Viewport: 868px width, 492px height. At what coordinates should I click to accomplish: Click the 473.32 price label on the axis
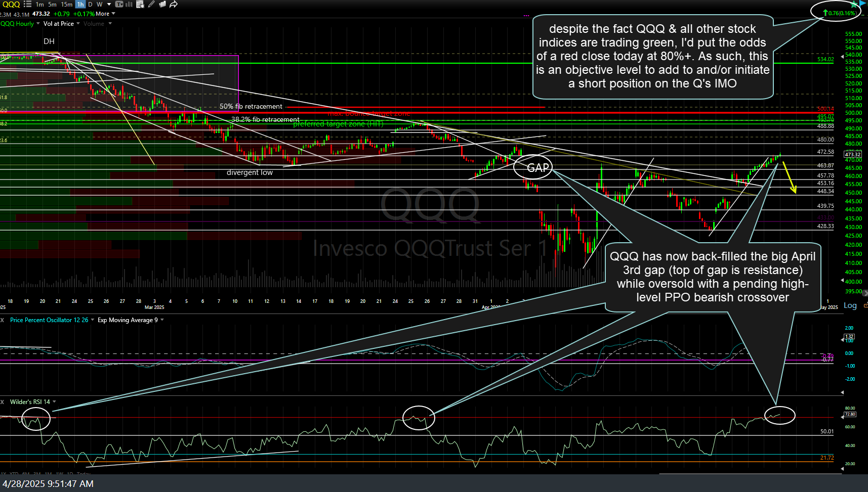(x=852, y=154)
